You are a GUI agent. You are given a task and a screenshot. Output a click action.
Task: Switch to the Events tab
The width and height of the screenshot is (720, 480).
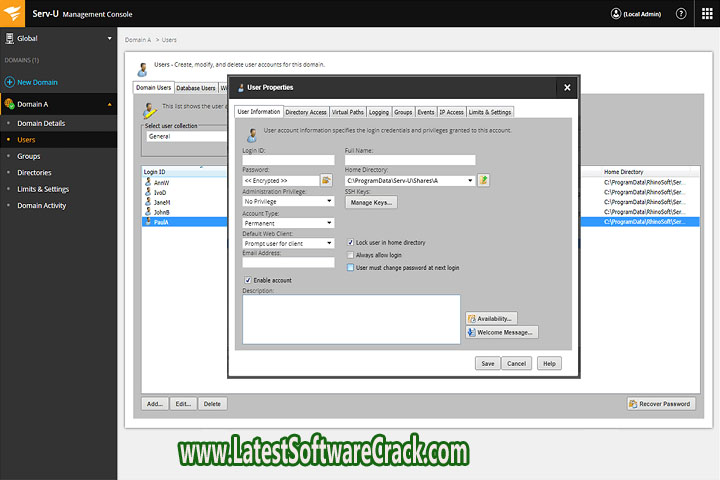[x=426, y=112]
